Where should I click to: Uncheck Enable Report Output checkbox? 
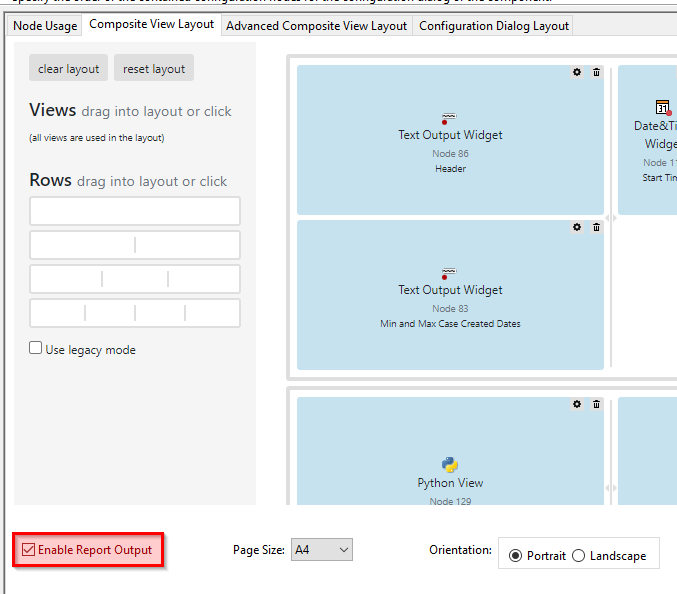(x=28, y=550)
